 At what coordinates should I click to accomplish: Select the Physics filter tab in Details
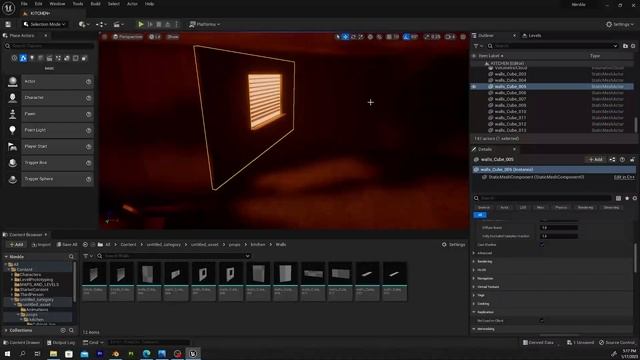pos(561,207)
